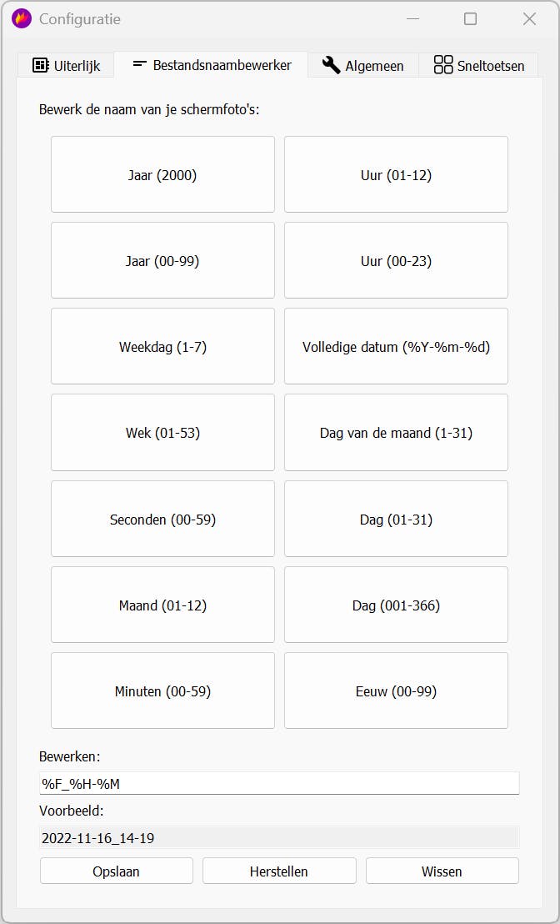
Task: Open the Algemeen tab
Action: click(x=363, y=65)
